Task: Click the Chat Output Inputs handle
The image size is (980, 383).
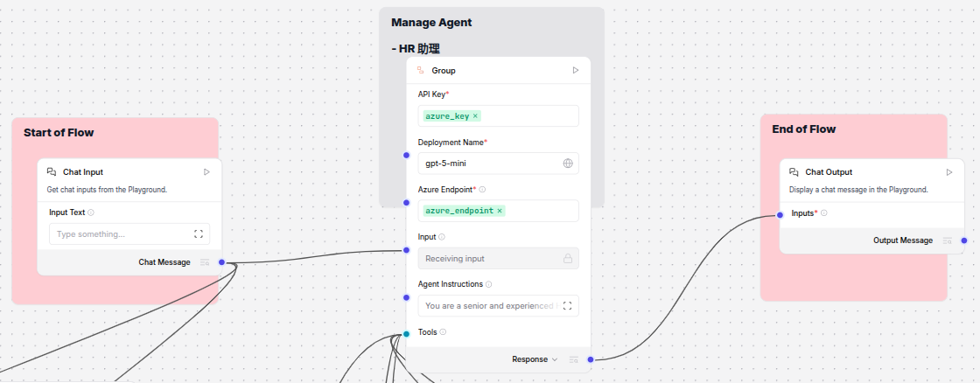Action: (x=780, y=215)
